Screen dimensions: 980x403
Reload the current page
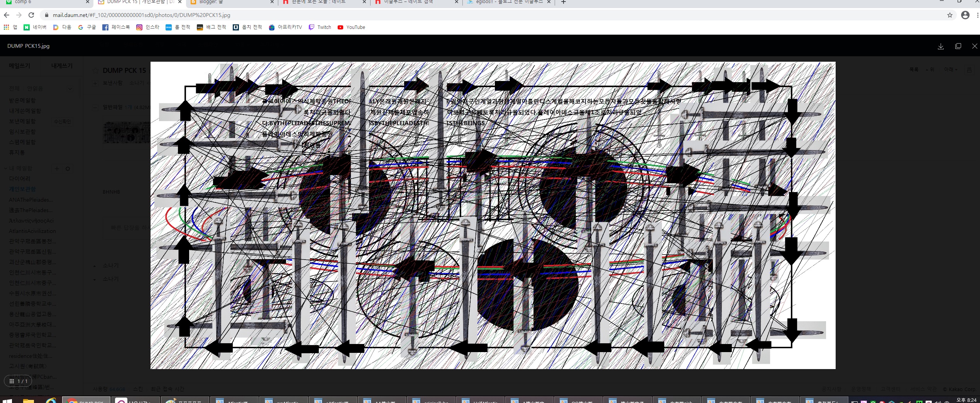[31, 15]
